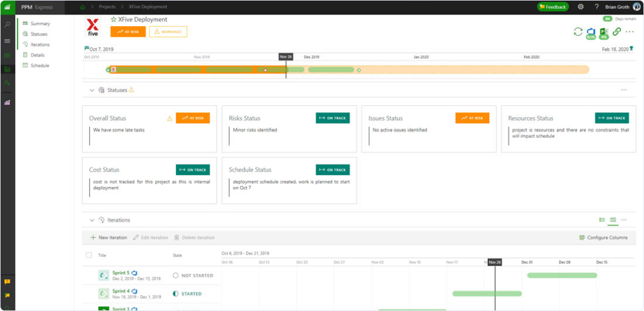
Task: Click the Feedback button
Action: point(553,7)
